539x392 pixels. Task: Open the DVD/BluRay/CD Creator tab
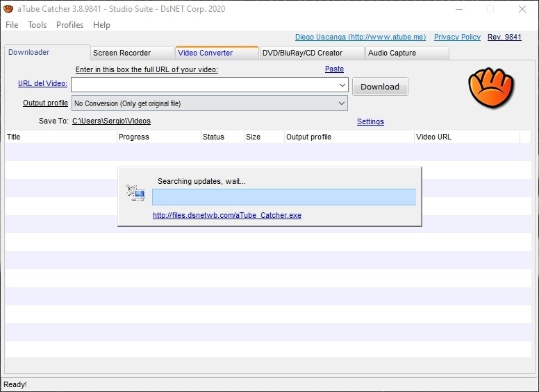point(312,53)
